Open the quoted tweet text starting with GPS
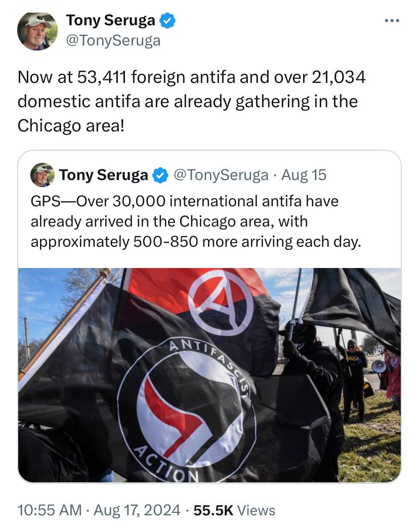 196,221
